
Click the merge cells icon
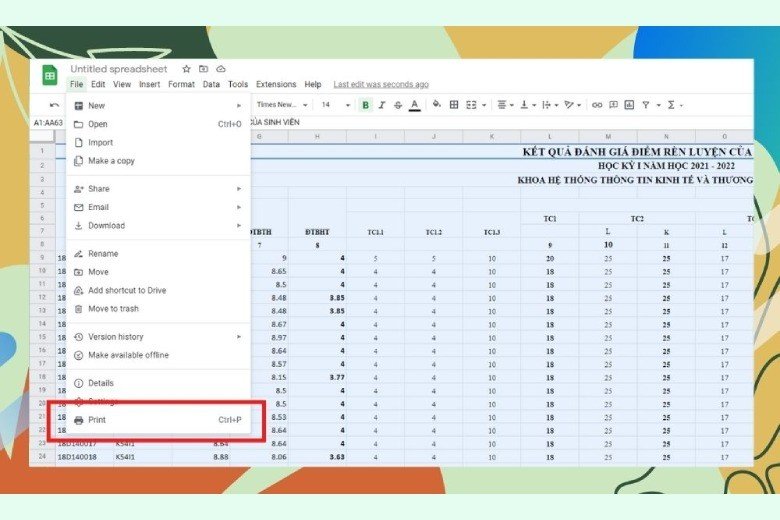[471, 104]
